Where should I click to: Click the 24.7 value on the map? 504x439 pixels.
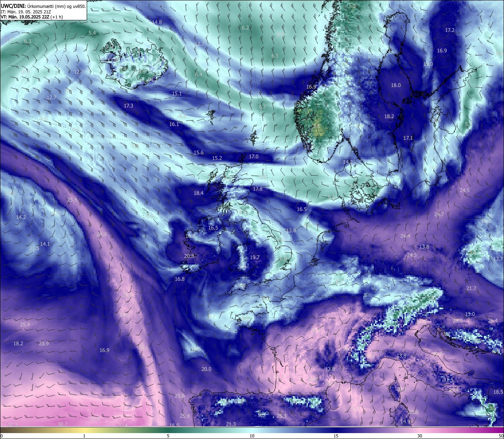pyautogui.click(x=439, y=214)
